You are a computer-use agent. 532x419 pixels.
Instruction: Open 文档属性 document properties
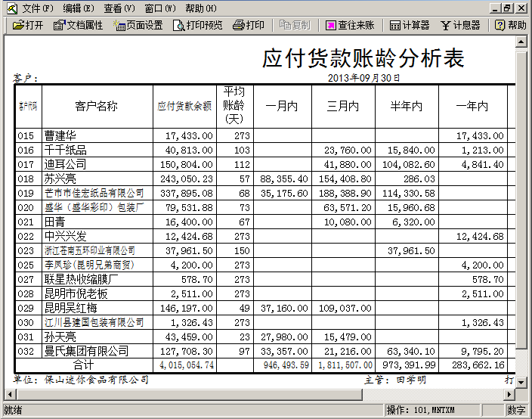(x=78, y=25)
